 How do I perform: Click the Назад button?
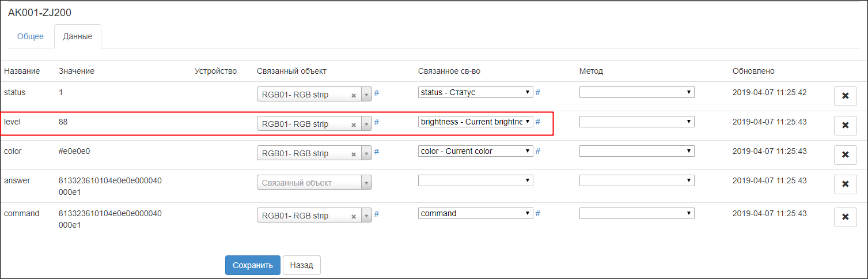[302, 265]
